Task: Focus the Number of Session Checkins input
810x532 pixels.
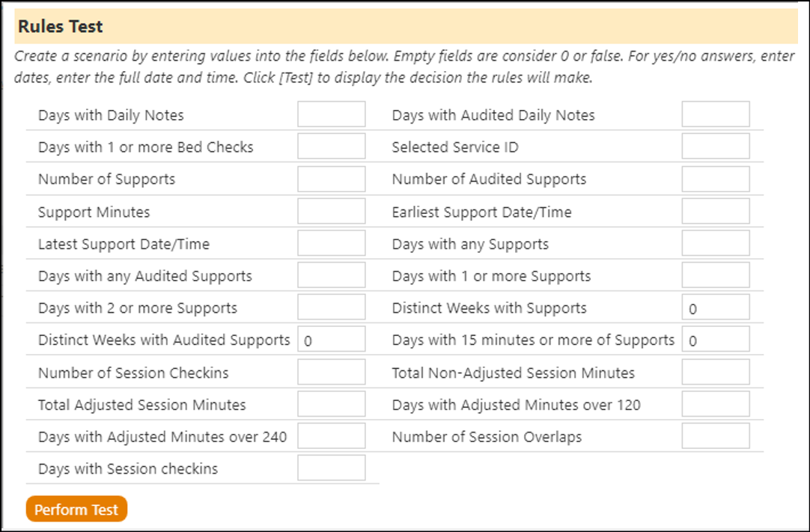Action: tap(332, 372)
